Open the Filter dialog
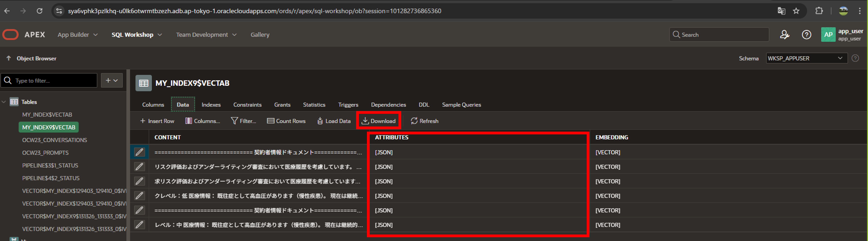Viewport: 868px width, 241px height. tap(243, 121)
